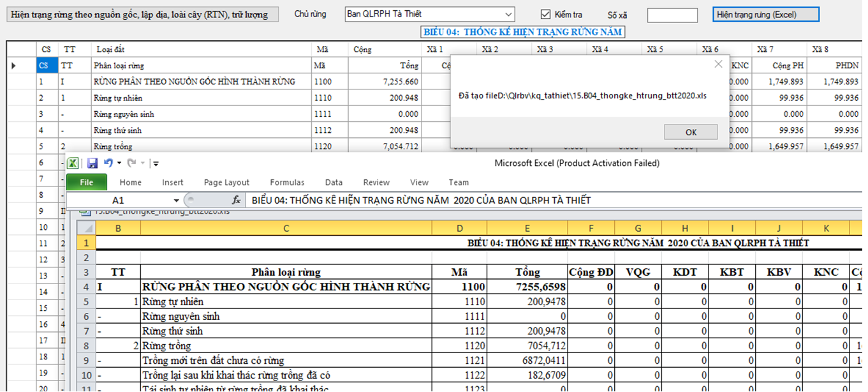This screenshot has width=868, height=392.
Task: Open the Page Layout ribbon tab
Action: (226, 183)
